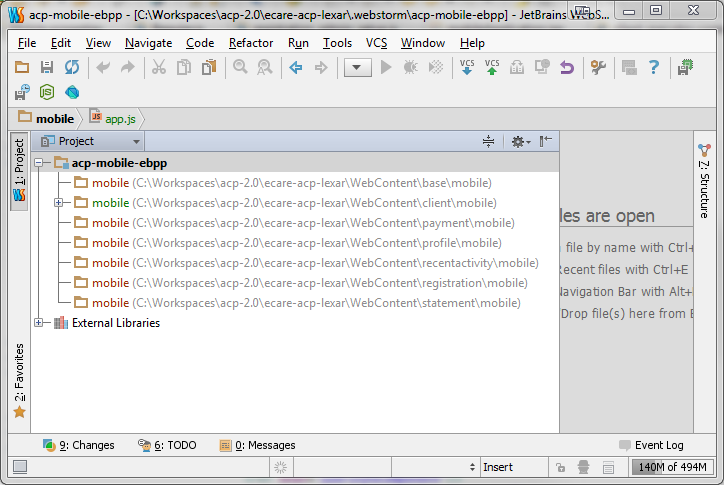Click the Run with Coverage icon
This screenshot has height=485, width=724.
435,67
